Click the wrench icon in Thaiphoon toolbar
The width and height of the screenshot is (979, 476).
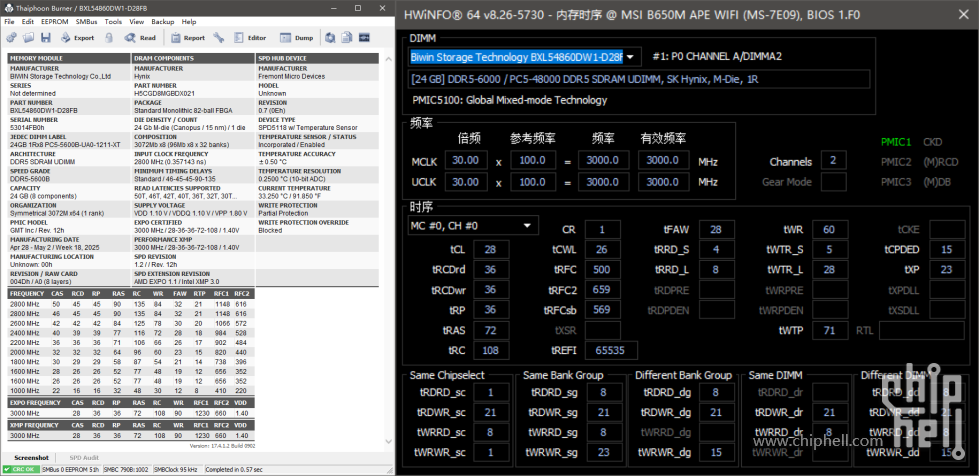click(x=219, y=37)
